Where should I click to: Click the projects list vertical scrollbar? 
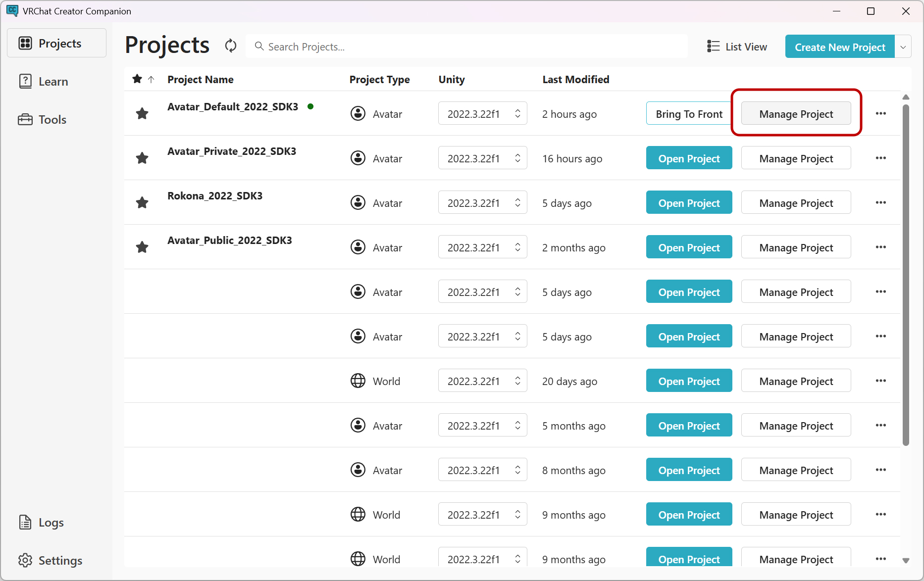[906, 275]
